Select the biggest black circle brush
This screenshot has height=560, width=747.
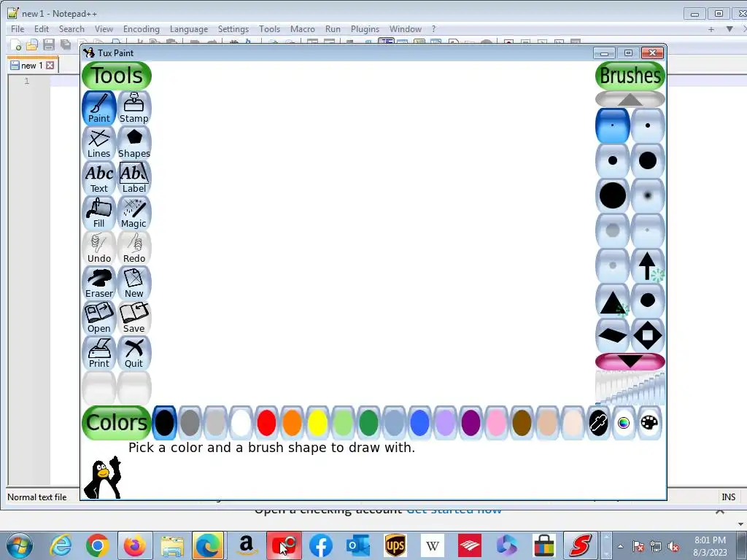(613, 195)
